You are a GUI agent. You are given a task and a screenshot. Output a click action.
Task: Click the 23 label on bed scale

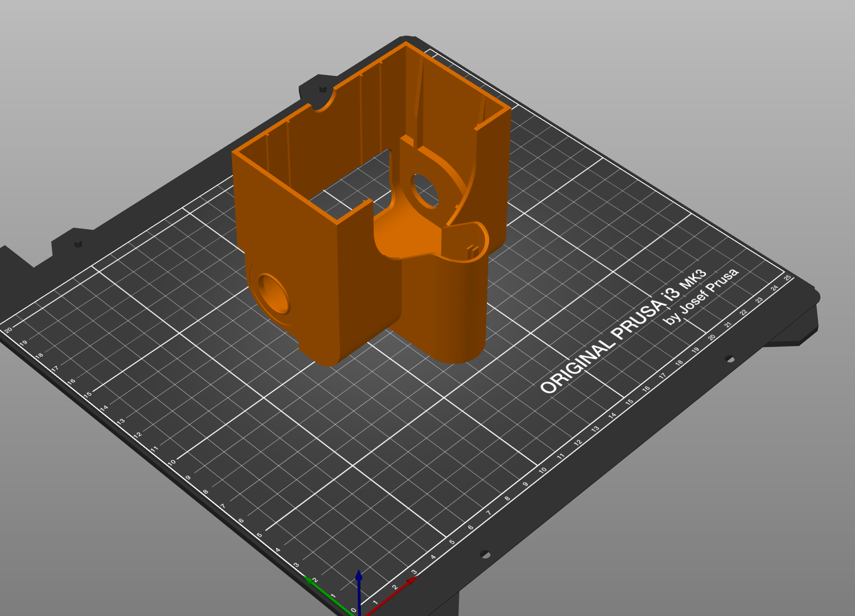point(759,300)
